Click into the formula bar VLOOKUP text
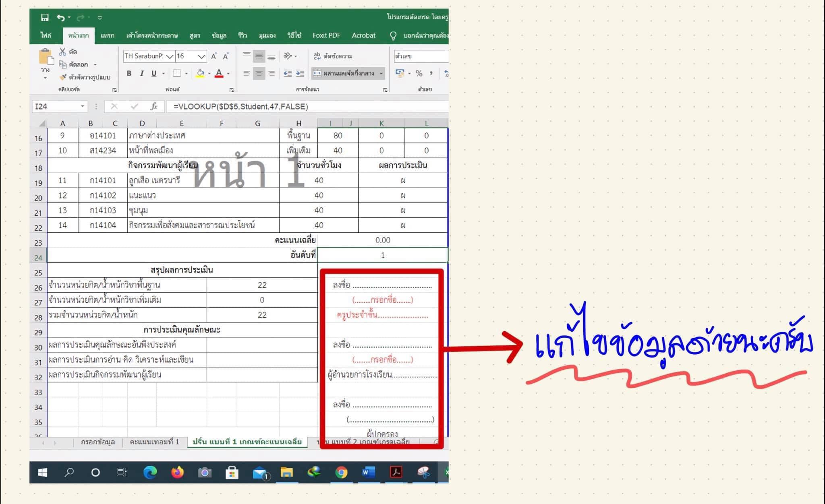 click(241, 106)
